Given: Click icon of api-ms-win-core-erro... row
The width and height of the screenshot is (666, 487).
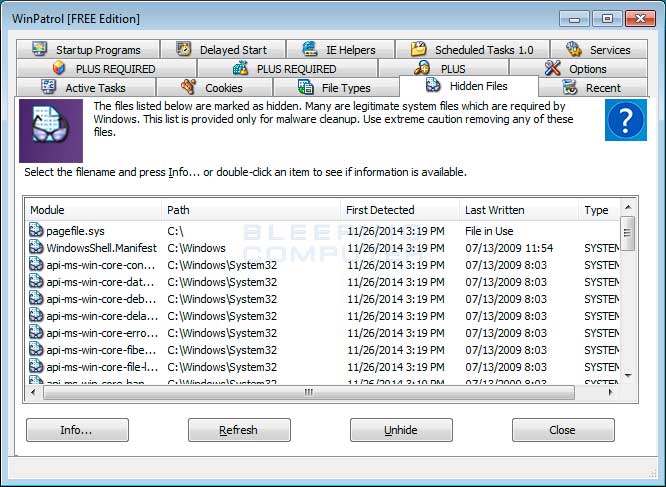Looking at the screenshot, I should click(36, 332).
